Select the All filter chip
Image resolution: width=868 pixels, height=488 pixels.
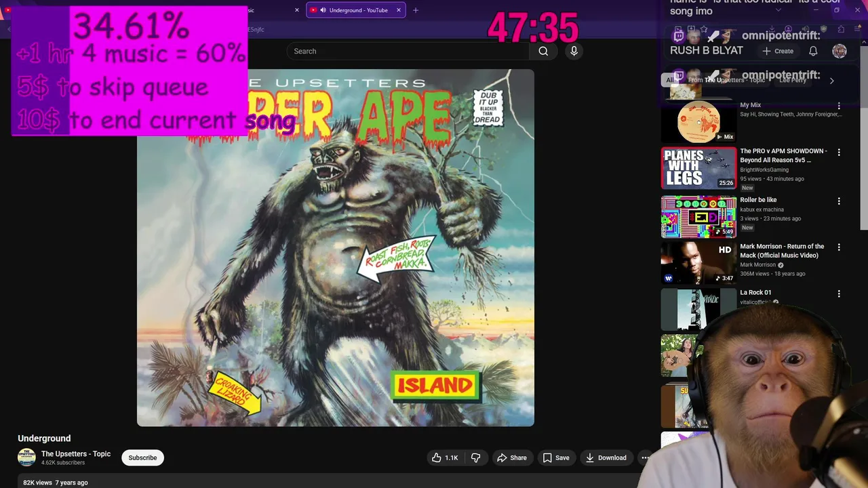pos(669,80)
